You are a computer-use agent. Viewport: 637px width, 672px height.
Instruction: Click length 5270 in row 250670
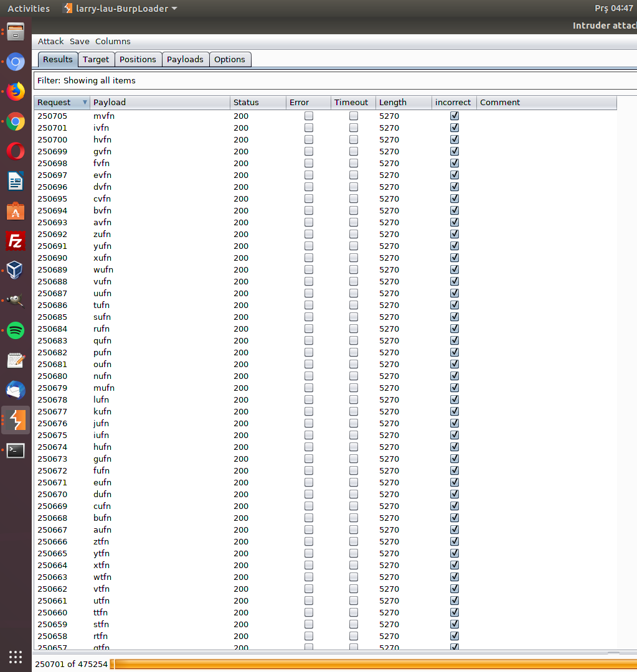click(389, 494)
